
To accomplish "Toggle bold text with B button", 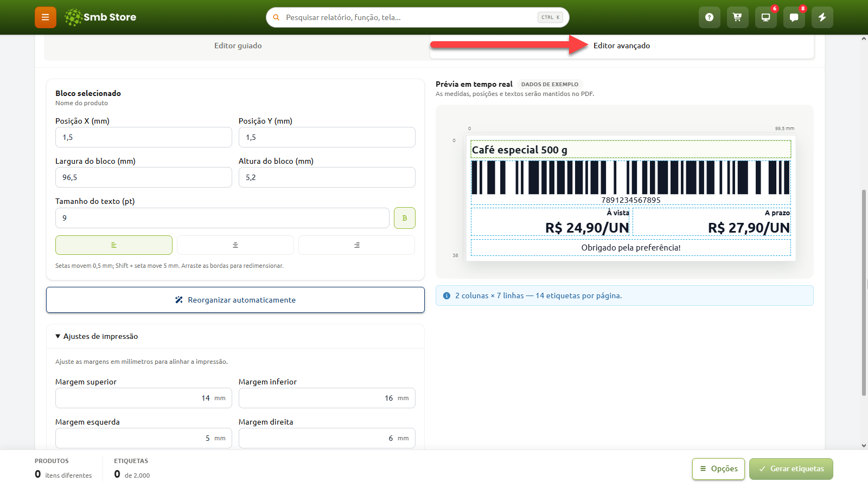I will coord(405,218).
